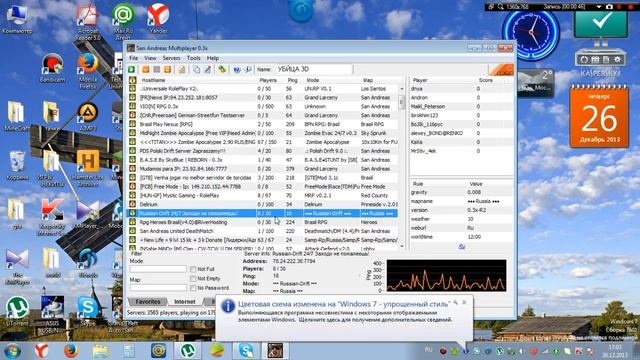Open Yandex browser desktop shortcut

click(x=158, y=18)
